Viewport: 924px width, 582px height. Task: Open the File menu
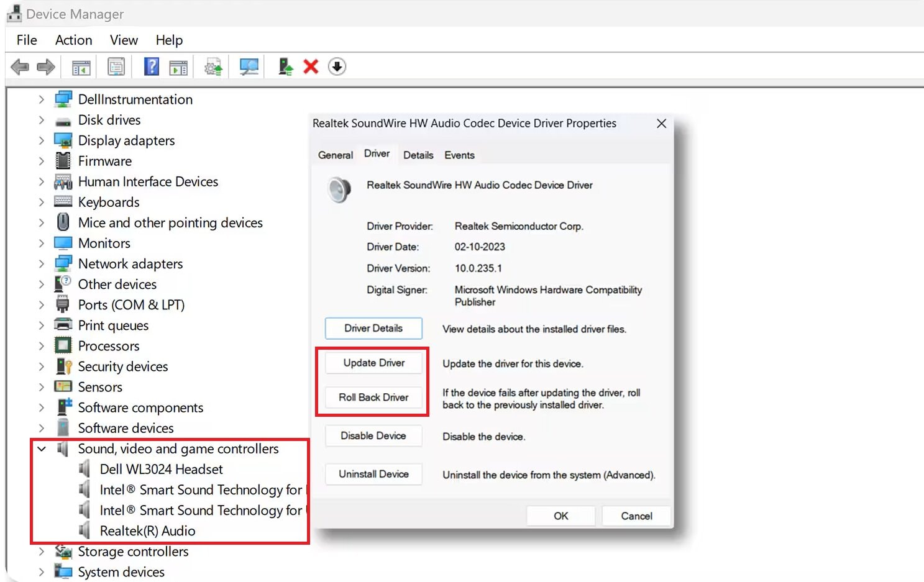(x=27, y=40)
